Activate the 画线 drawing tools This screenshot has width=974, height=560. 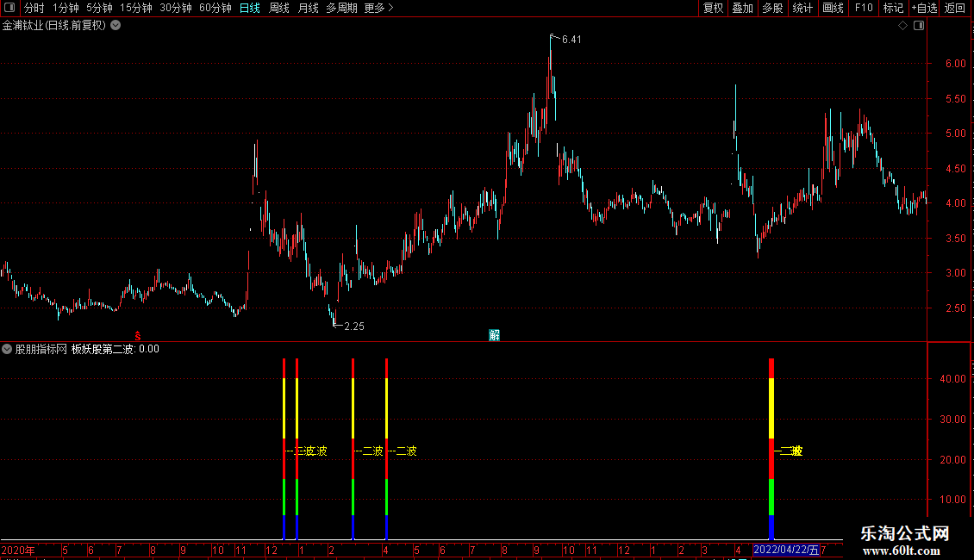tap(833, 8)
